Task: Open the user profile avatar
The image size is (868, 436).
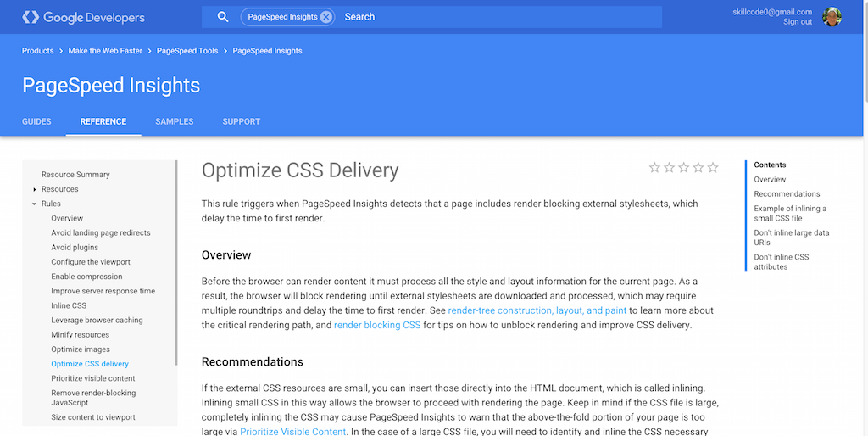Action: pos(832,17)
